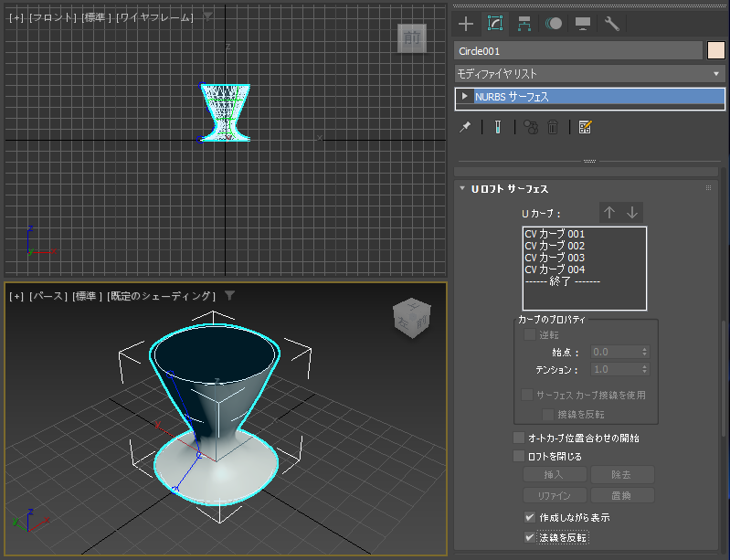Viewport: 730px width, 560px height.
Task: Click the 始点 value field
Action: pyautogui.click(x=616, y=352)
